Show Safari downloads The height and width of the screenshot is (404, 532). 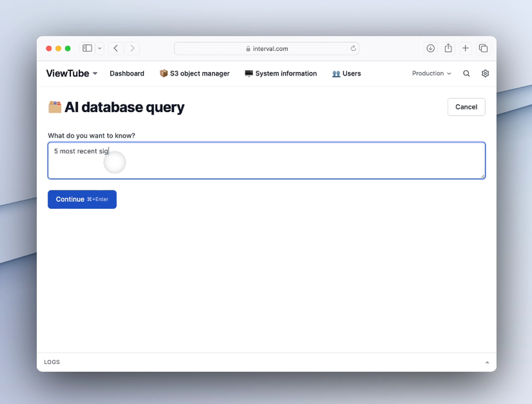tap(430, 48)
